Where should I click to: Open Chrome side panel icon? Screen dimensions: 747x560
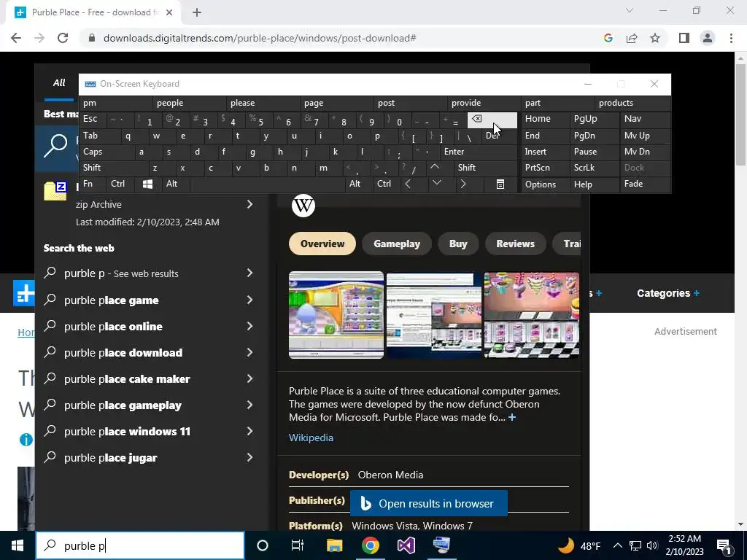click(684, 38)
